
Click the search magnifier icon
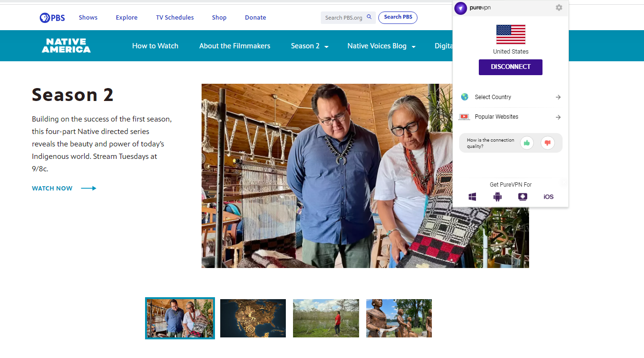click(x=369, y=17)
